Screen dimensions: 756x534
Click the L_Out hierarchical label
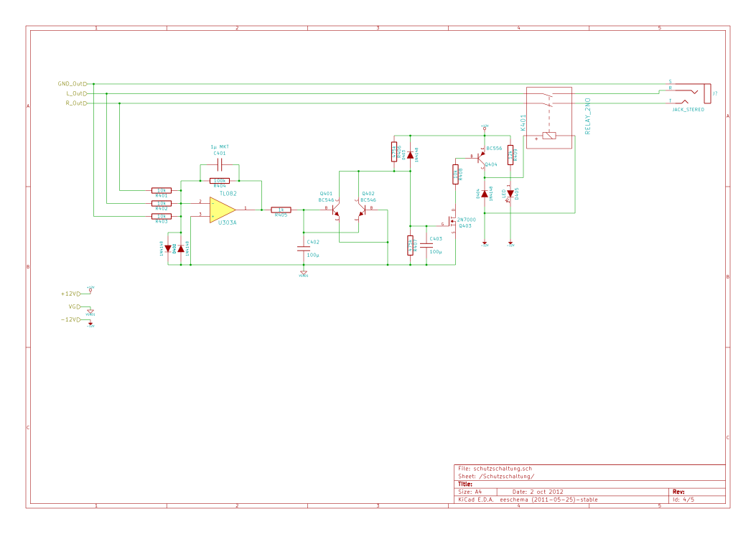77,93
